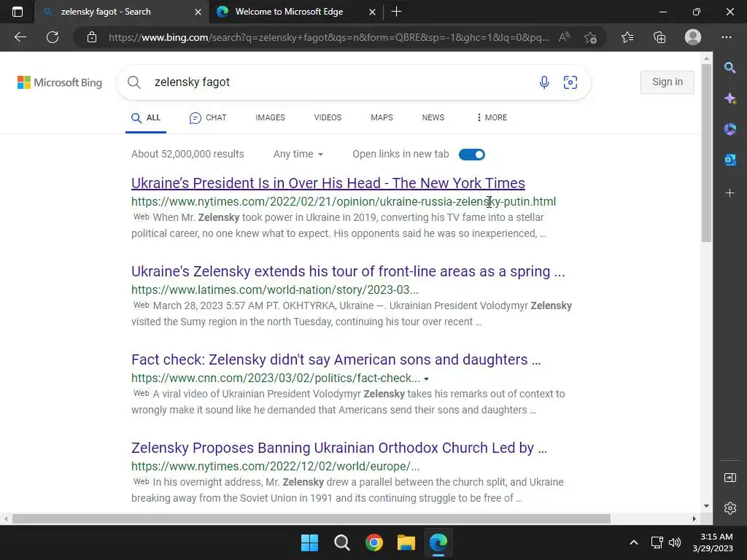This screenshot has width=747, height=560.
Task: Open sidebar Outlook icon
Action: [x=729, y=160]
